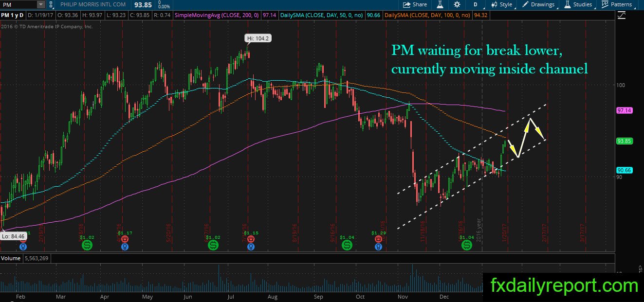Click the dividend icon under $1.04 near December

coord(466,246)
